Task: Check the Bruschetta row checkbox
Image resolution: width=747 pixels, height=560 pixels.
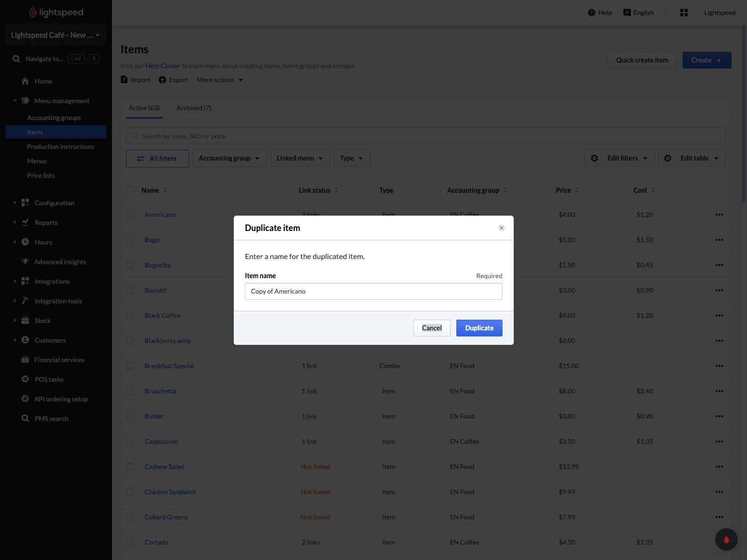Action: point(130,391)
